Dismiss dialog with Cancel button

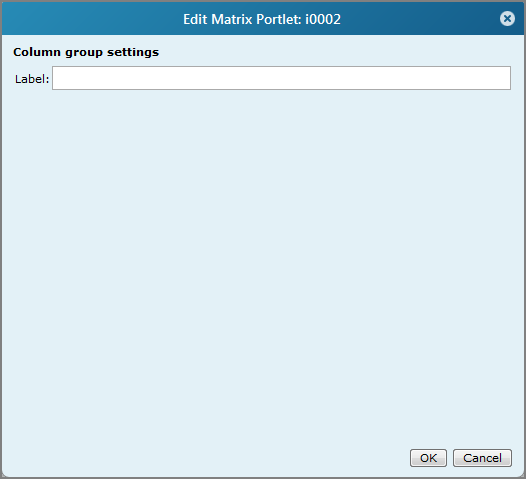pyautogui.click(x=482, y=458)
